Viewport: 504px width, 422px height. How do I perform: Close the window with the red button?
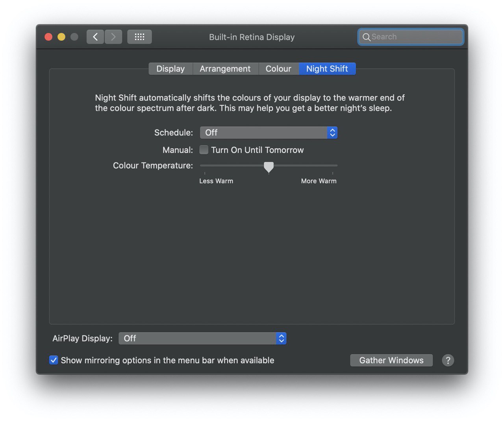click(x=48, y=37)
